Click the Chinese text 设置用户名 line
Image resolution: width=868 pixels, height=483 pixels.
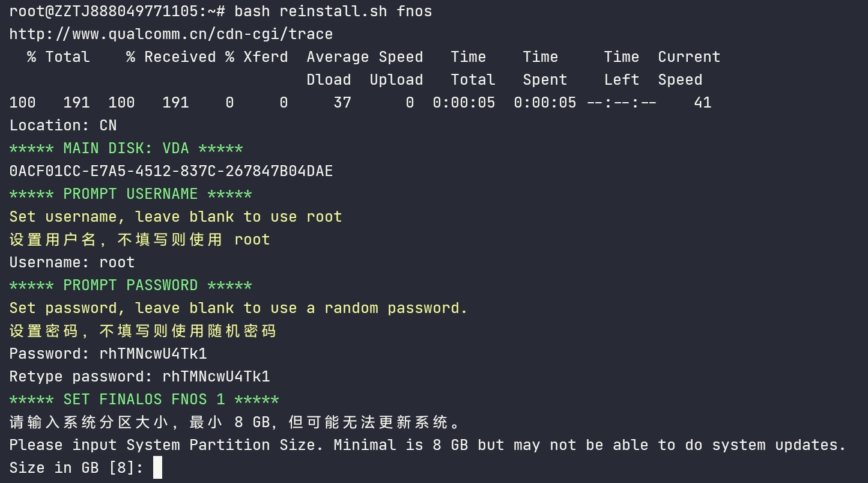click(140, 240)
